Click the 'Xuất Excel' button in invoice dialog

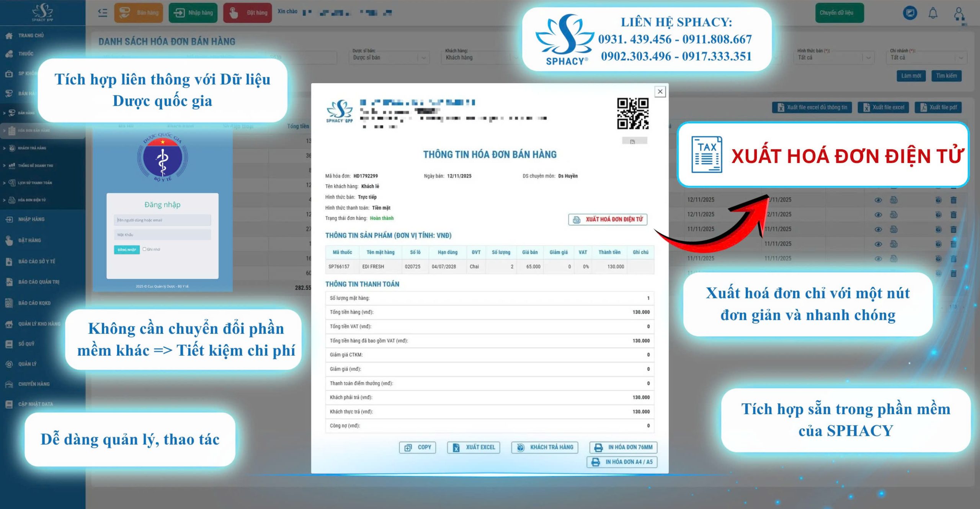(x=474, y=447)
